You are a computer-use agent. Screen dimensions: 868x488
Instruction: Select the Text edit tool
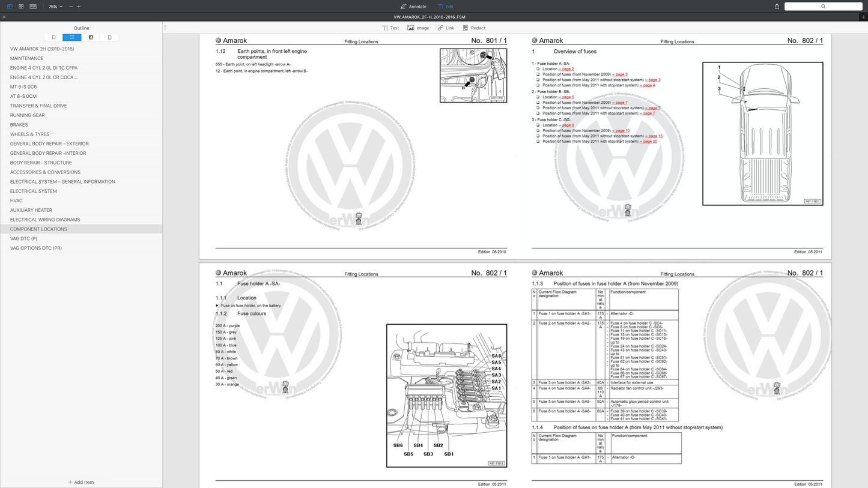tap(390, 28)
